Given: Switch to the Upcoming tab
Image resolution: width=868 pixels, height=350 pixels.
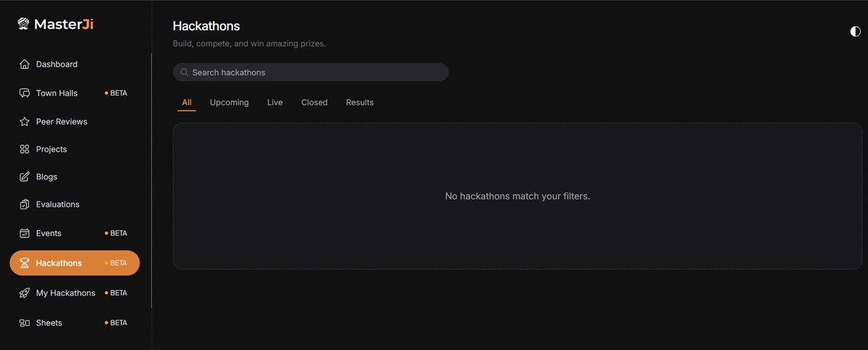Looking at the screenshot, I should [x=229, y=102].
